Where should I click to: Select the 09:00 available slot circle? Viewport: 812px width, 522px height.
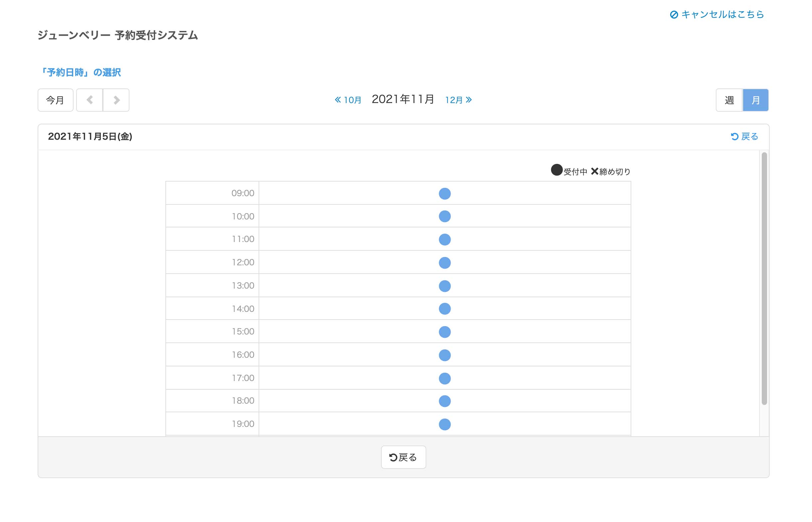[445, 194]
